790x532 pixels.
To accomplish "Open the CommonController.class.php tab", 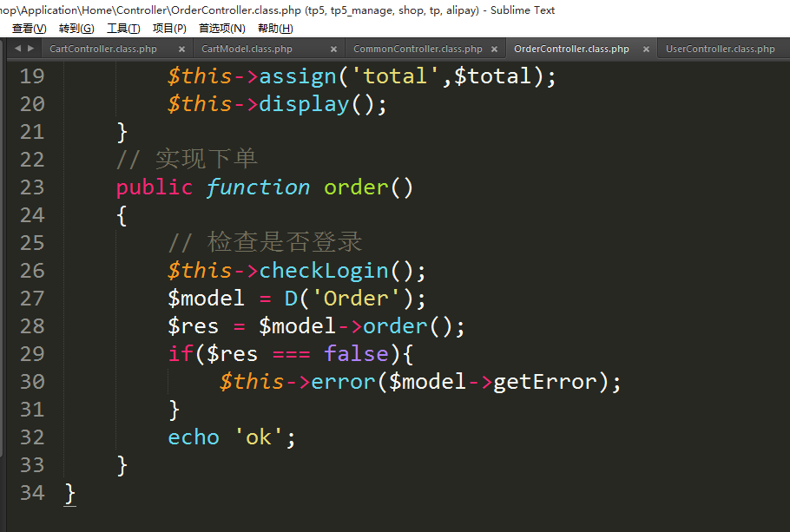I will [x=418, y=49].
